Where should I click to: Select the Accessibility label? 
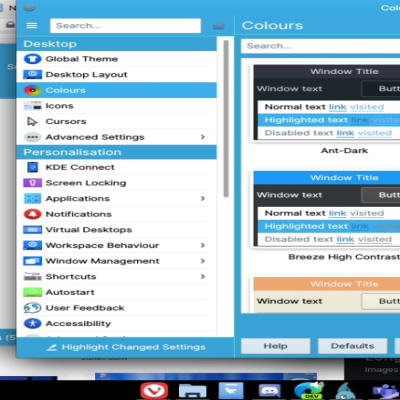78,324
